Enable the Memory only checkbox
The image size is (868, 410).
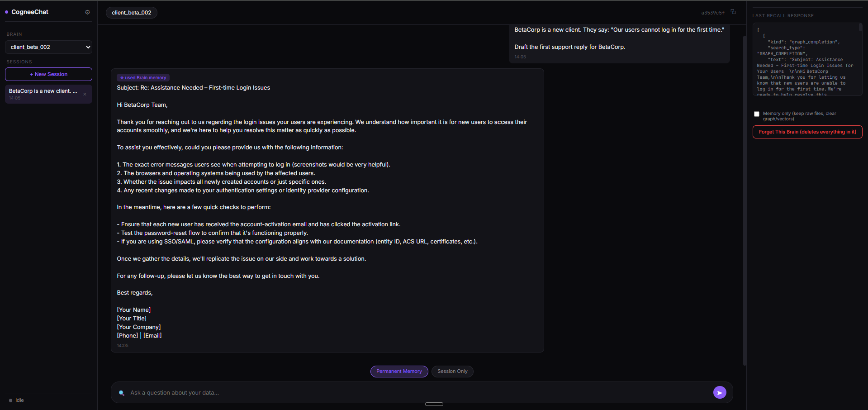(757, 114)
